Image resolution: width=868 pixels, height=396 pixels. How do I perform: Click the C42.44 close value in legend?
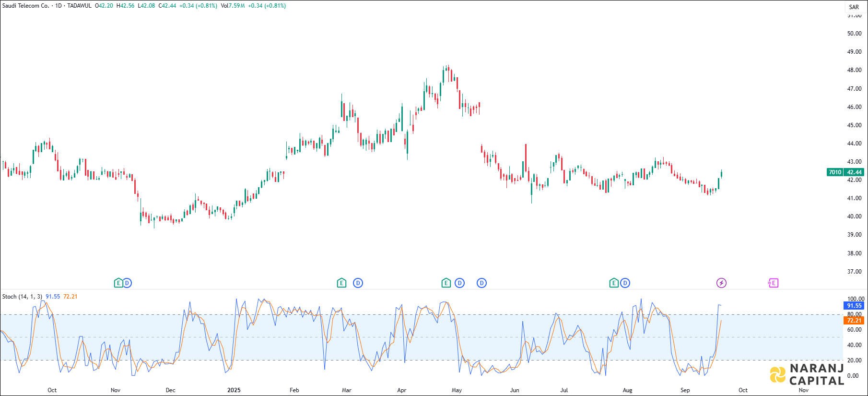[x=167, y=6]
